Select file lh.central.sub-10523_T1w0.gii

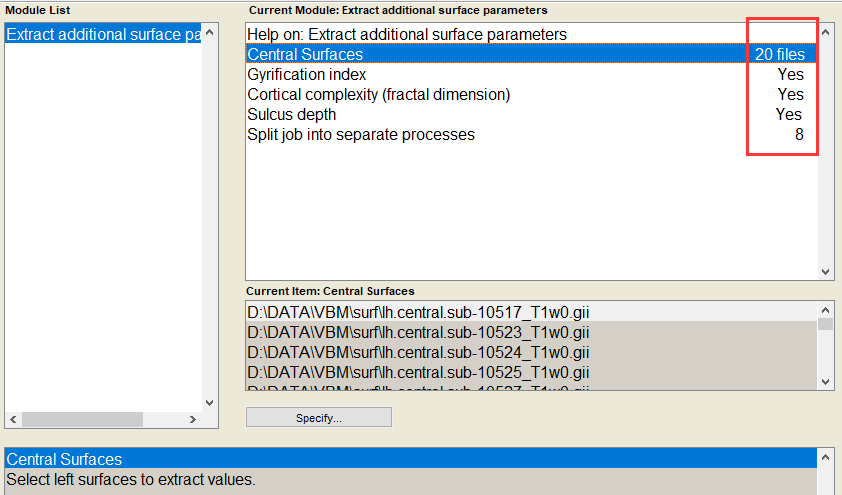click(532, 332)
